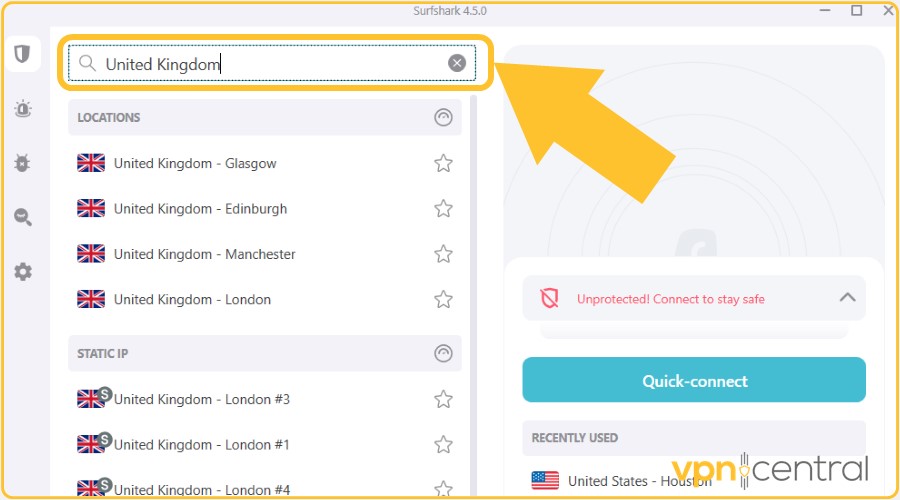Click the red unprotected shield status icon
The image size is (900, 500).
pyautogui.click(x=549, y=299)
